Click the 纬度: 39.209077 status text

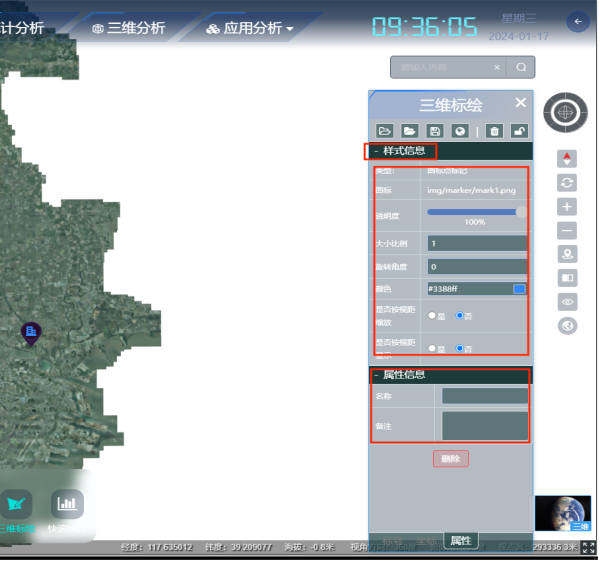238,547
